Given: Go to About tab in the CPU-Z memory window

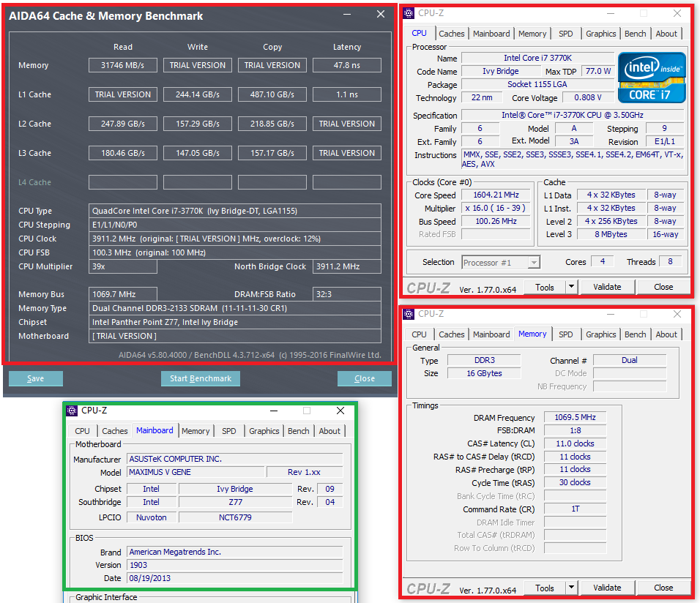Looking at the screenshot, I should coord(666,334).
